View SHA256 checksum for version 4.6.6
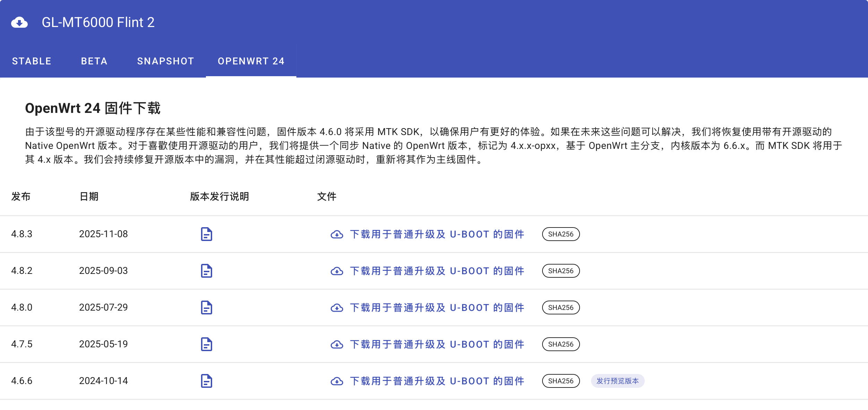 pos(561,381)
